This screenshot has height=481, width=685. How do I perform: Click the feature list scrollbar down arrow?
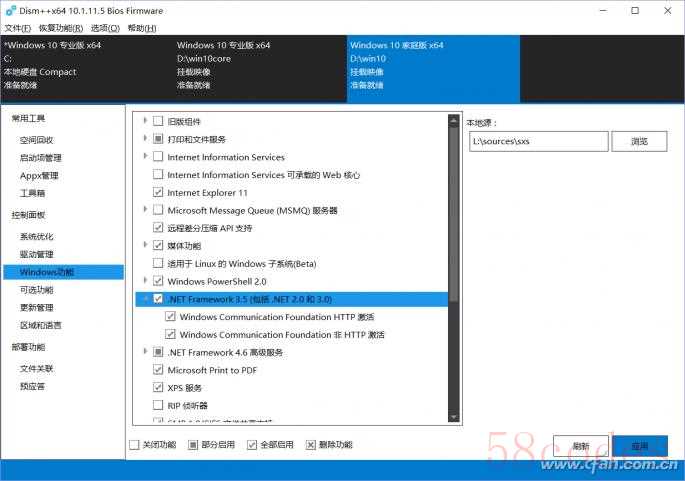pos(453,417)
